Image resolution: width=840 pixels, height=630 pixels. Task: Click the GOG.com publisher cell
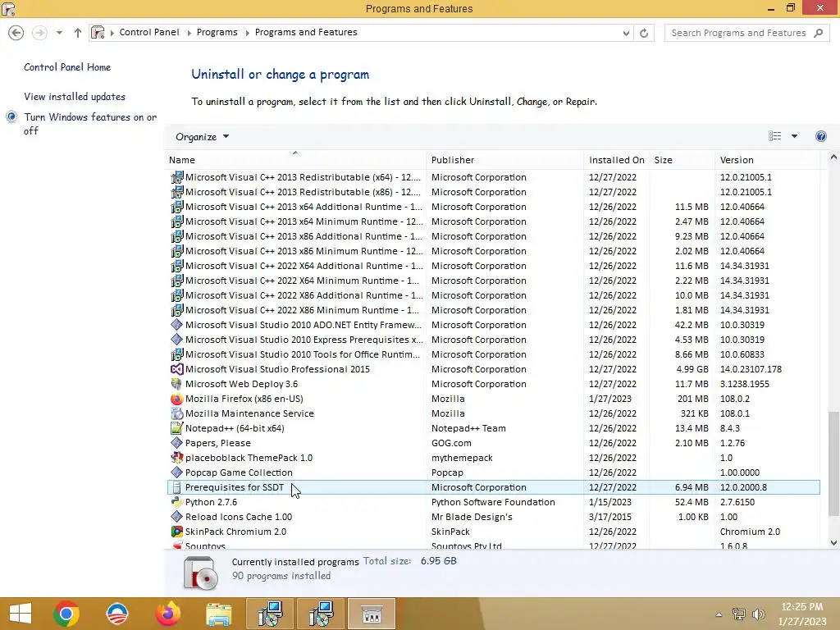[x=451, y=443]
